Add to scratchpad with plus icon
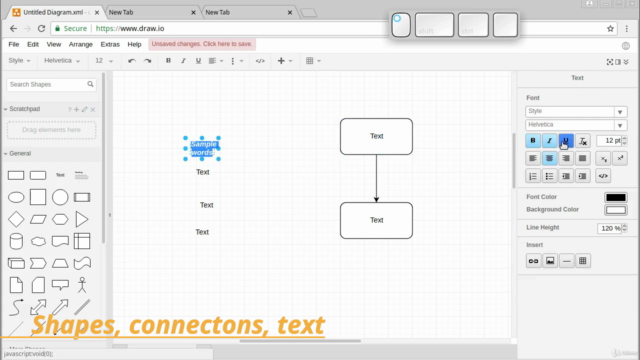 point(76,109)
